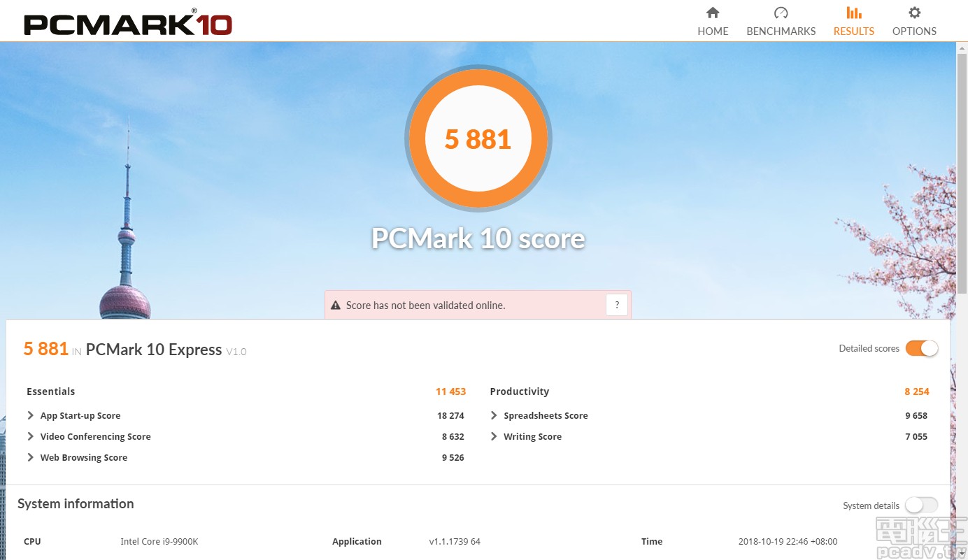968x560 pixels.
Task: Click the scrollbar down arrow
Action: [x=962, y=554]
